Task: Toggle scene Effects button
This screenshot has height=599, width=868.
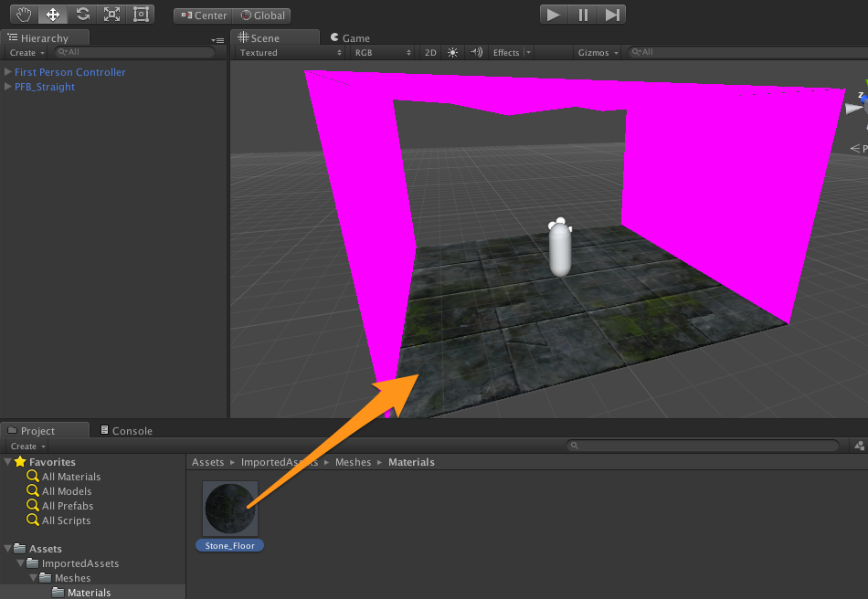Action: [505, 53]
